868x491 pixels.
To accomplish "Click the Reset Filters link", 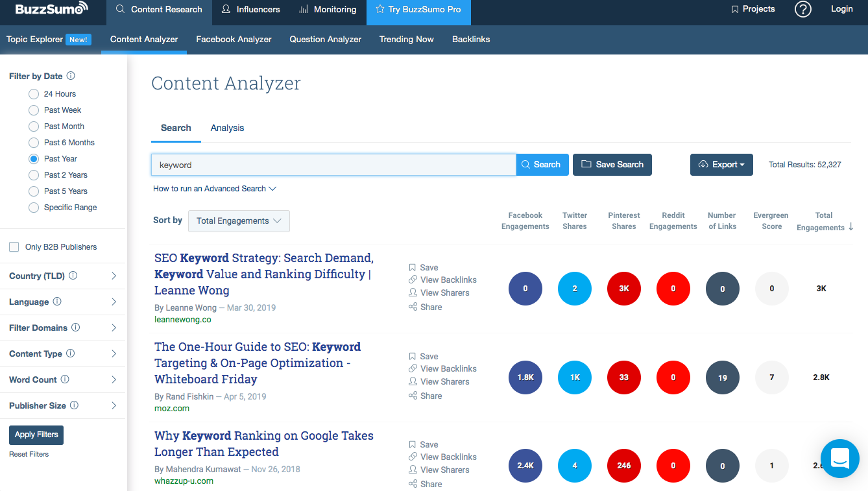I will 29,454.
